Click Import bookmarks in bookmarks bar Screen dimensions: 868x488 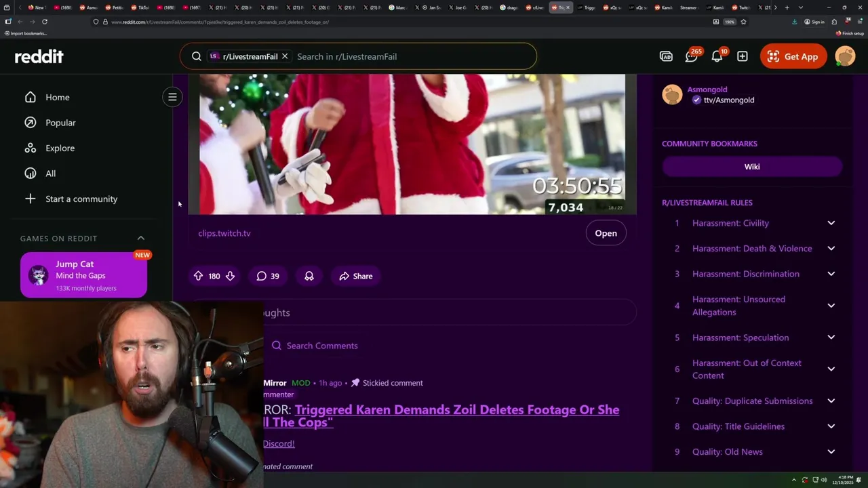click(x=26, y=33)
